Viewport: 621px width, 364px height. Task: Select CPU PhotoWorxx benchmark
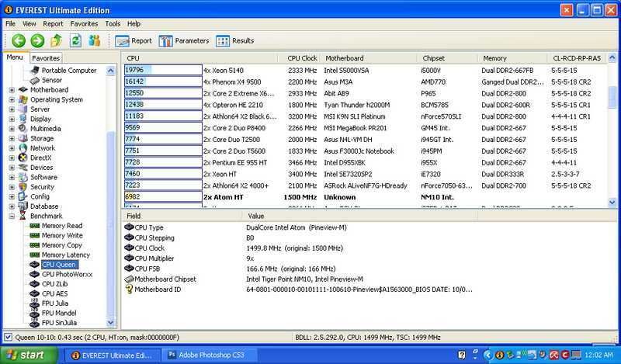pos(67,274)
